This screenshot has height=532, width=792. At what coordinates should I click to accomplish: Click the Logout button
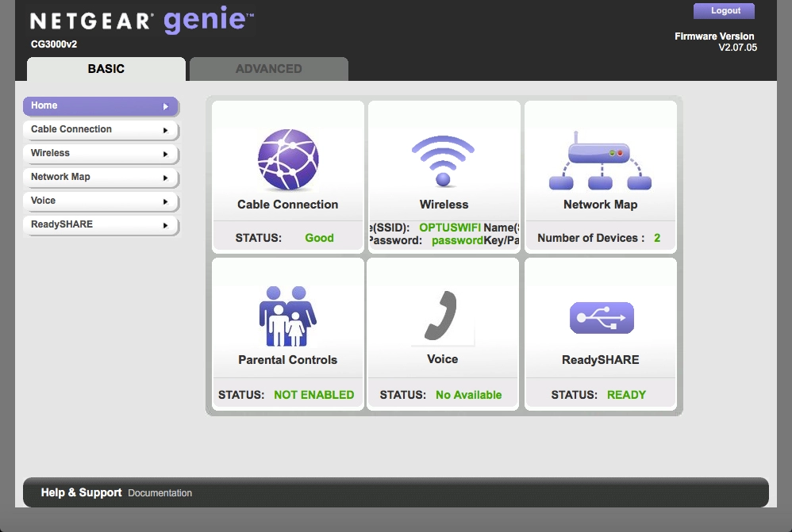pyautogui.click(x=724, y=10)
